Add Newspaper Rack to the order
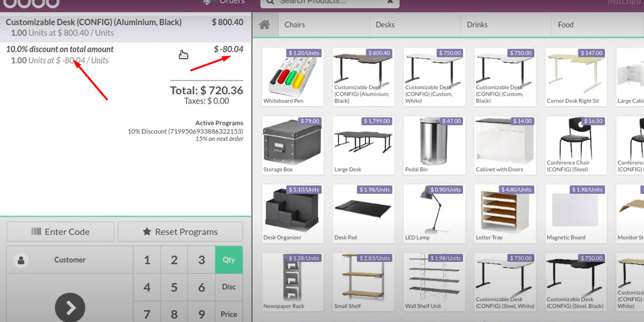 point(293,282)
